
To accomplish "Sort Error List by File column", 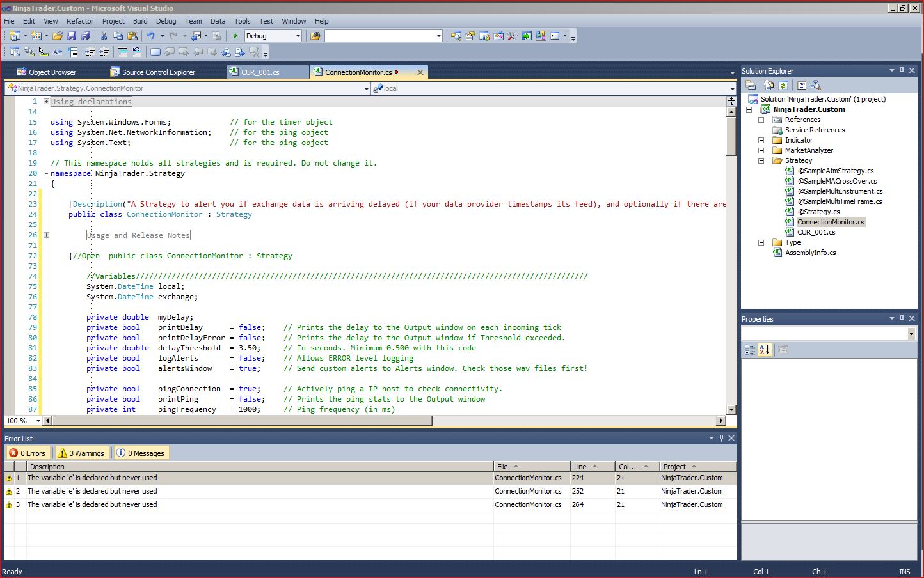I will [x=532, y=467].
